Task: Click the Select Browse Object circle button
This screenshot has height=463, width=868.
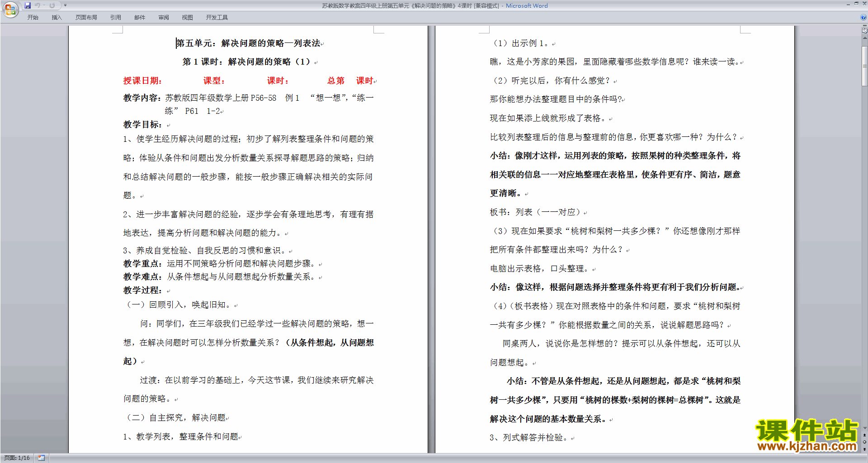Action: (864, 442)
